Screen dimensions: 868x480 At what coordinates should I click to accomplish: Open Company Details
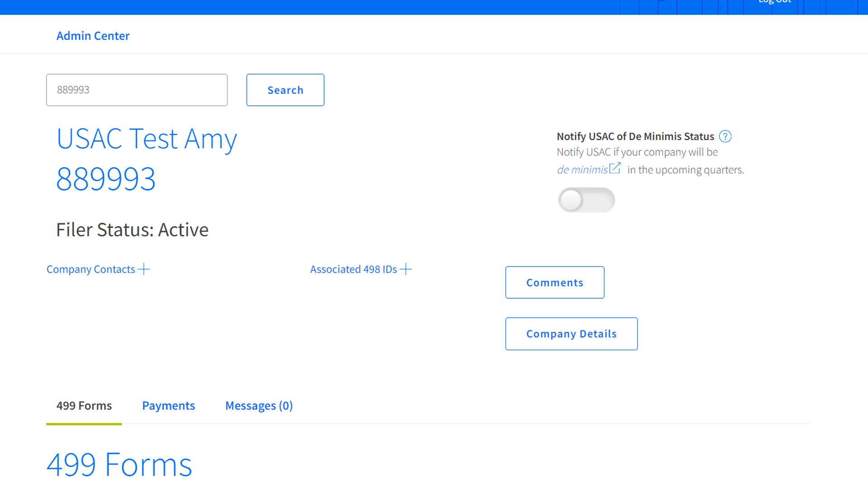tap(571, 334)
